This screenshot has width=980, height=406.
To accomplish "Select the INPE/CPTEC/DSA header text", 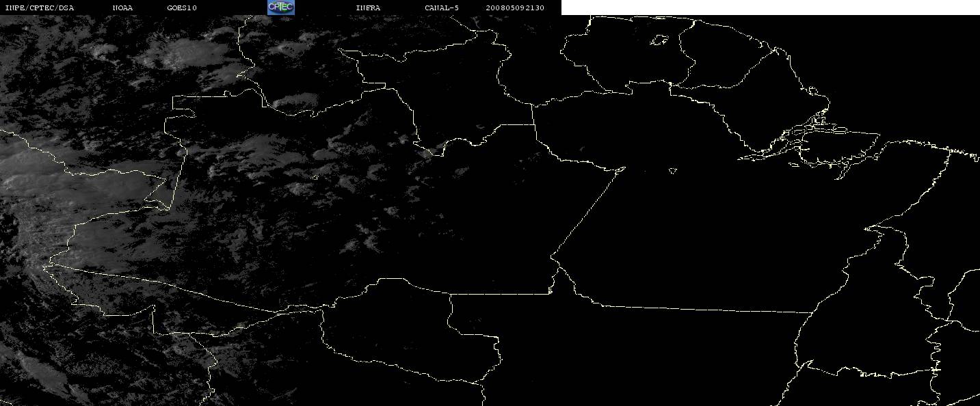I will point(39,8).
